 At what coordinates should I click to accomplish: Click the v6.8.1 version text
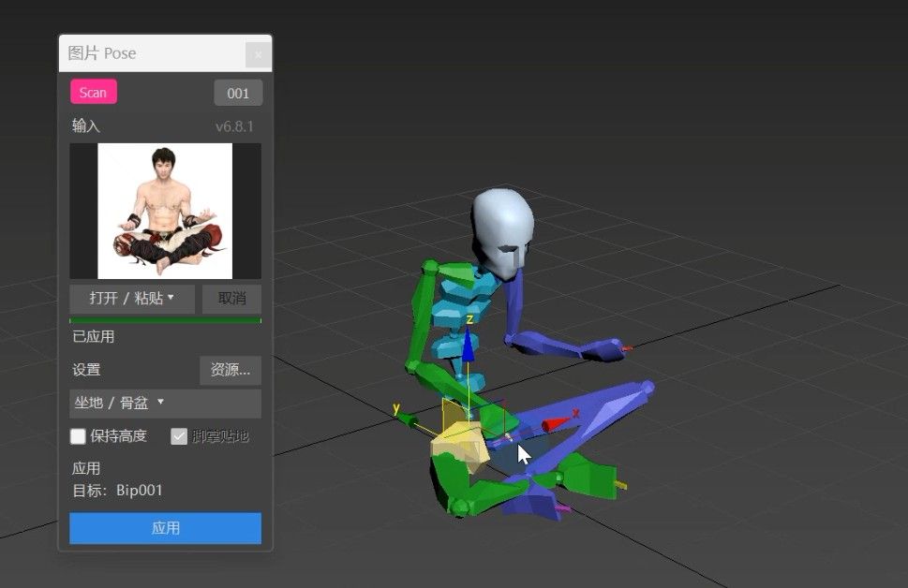234,126
